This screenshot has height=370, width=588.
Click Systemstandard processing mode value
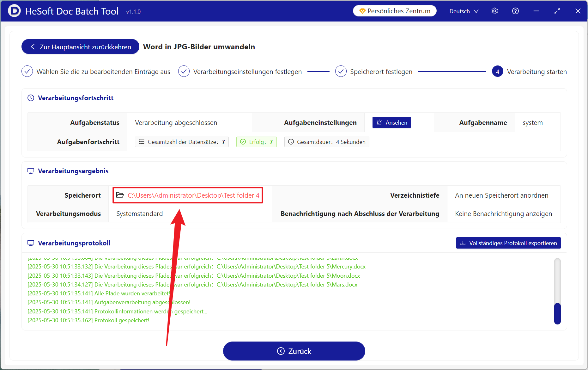pyautogui.click(x=140, y=214)
